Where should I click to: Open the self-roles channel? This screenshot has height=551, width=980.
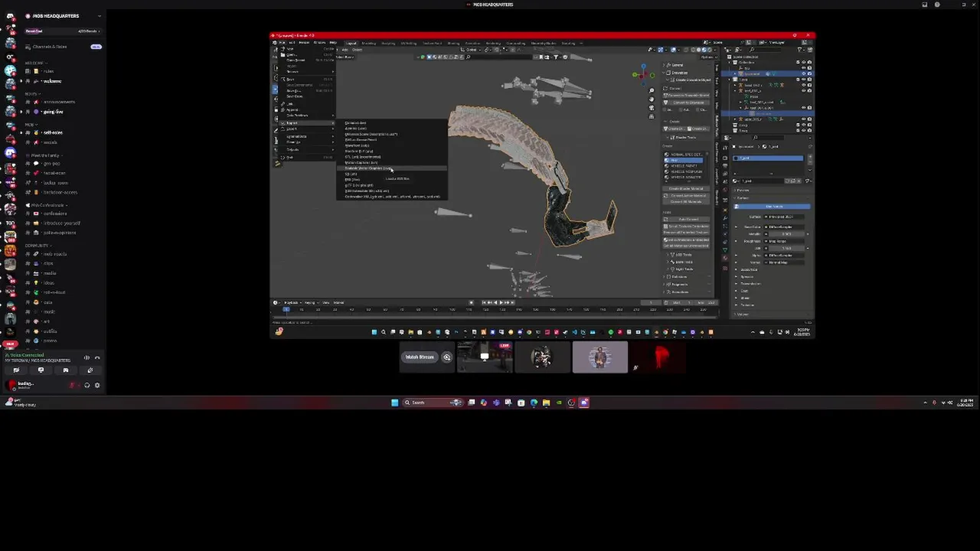pos(53,132)
